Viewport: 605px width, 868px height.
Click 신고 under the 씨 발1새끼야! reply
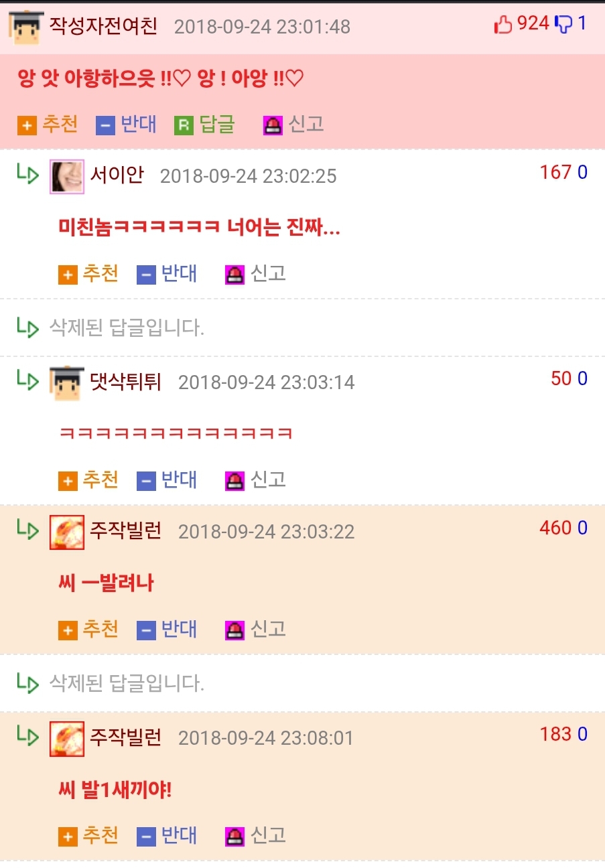pos(268,835)
